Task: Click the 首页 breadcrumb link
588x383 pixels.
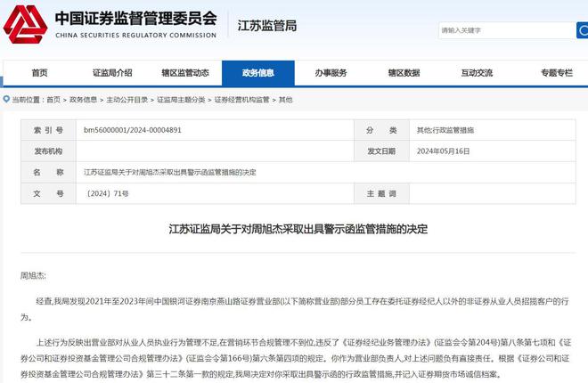Action: coord(53,100)
